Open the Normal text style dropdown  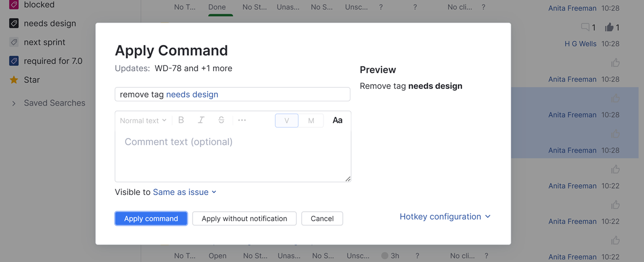point(143,121)
